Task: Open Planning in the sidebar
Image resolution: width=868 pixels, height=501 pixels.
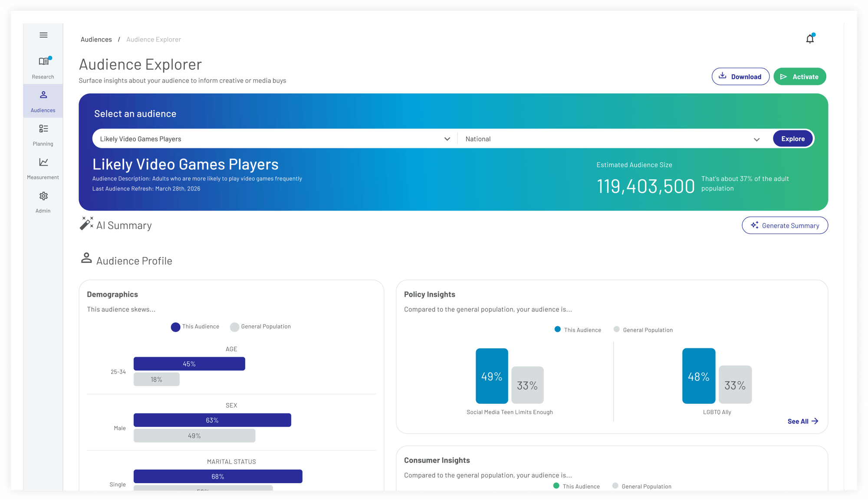Action: click(43, 135)
